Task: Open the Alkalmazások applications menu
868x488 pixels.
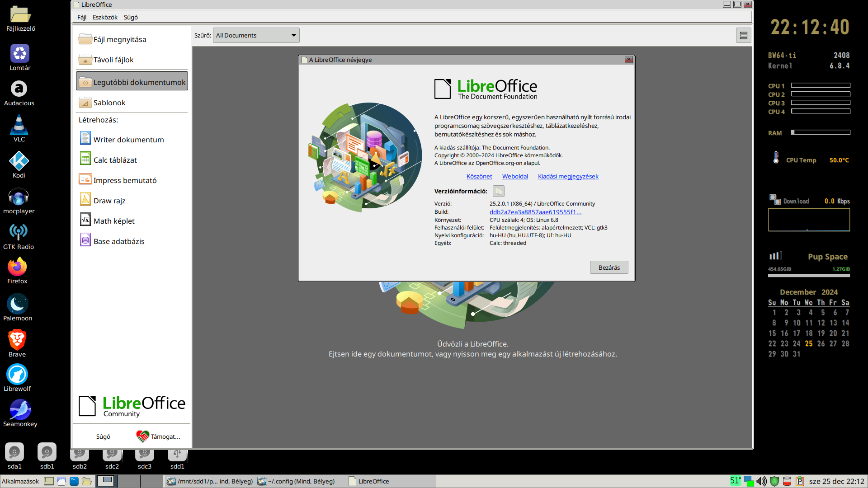Action: pyautogui.click(x=20, y=481)
